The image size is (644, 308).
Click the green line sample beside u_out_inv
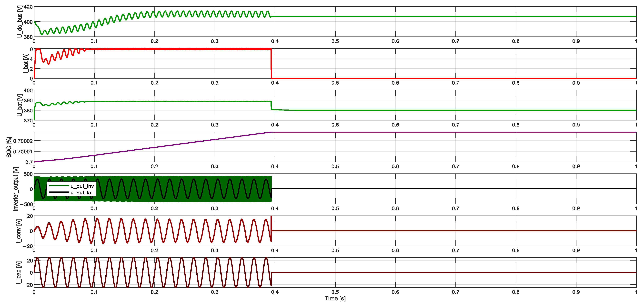point(59,186)
